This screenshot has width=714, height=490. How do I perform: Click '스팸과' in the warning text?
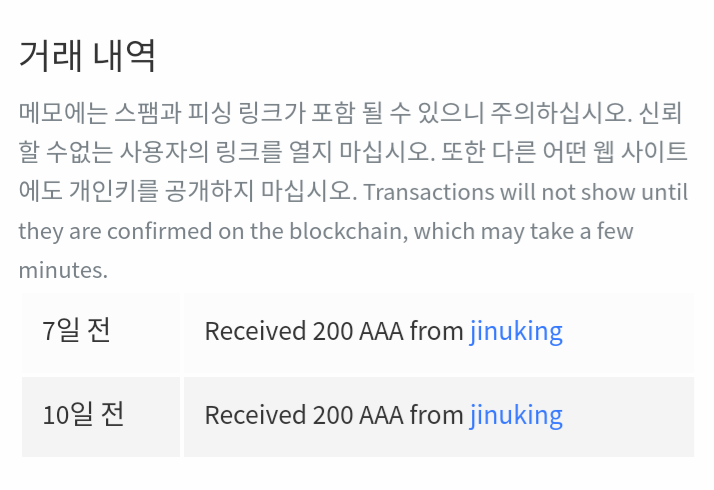point(152,110)
